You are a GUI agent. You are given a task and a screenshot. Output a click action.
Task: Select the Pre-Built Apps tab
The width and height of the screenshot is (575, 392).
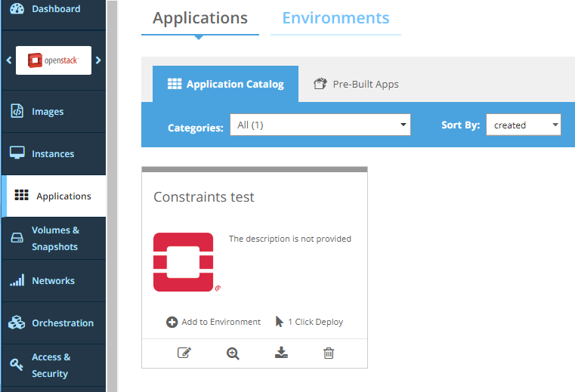click(356, 85)
